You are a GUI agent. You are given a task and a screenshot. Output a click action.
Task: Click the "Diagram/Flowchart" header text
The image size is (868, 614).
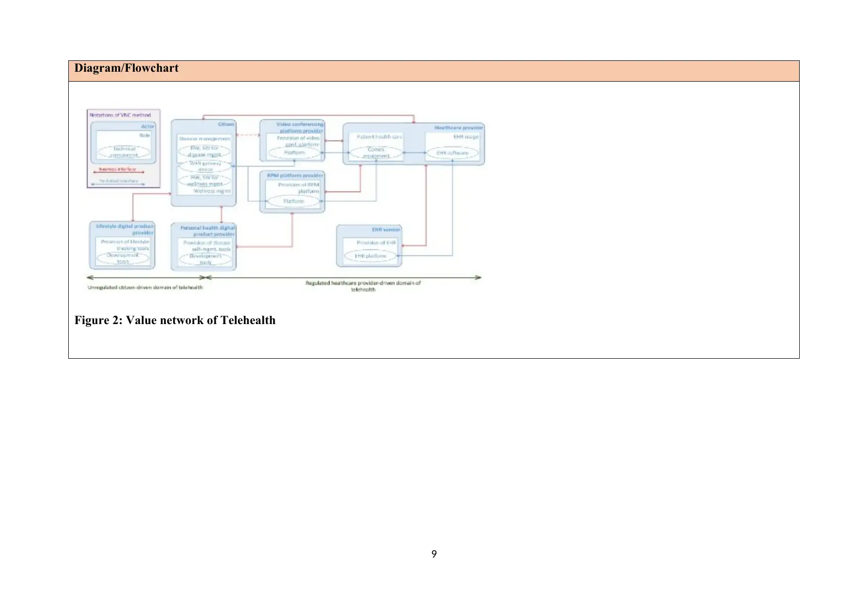click(x=126, y=68)
